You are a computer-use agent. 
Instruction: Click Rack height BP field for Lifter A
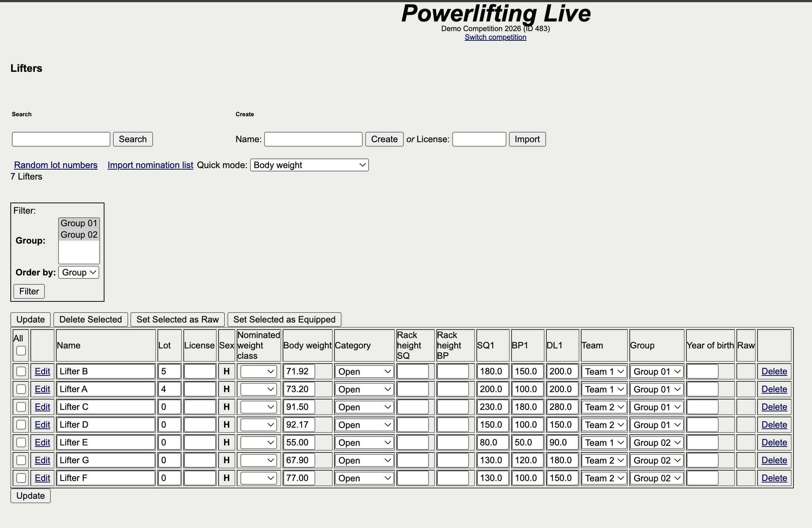point(453,389)
